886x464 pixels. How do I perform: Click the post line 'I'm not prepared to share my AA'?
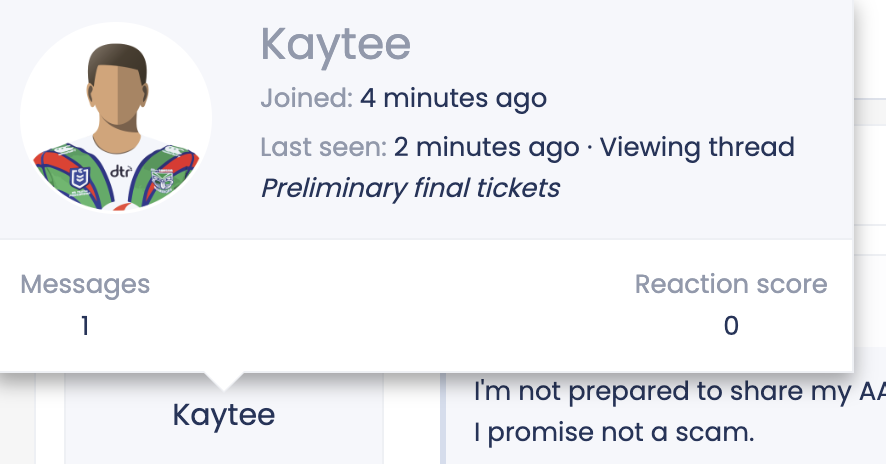(680, 392)
